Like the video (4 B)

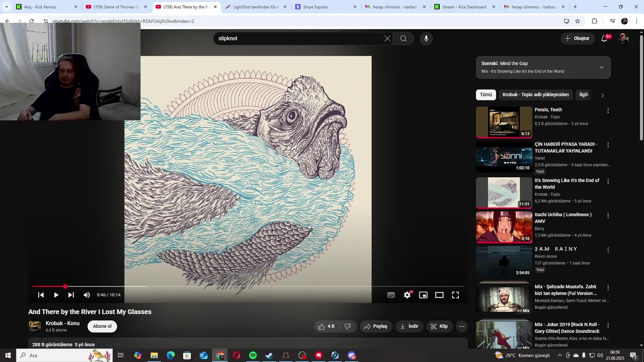(x=327, y=326)
